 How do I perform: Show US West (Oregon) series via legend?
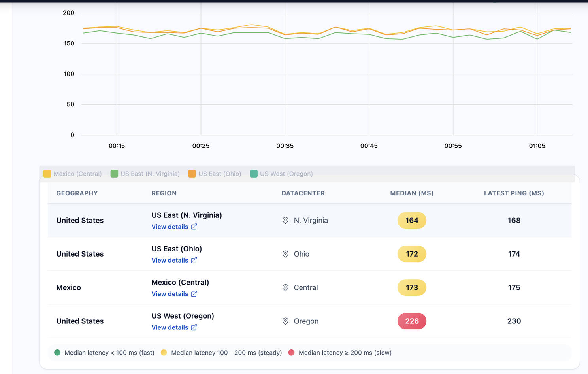[281, 174]
